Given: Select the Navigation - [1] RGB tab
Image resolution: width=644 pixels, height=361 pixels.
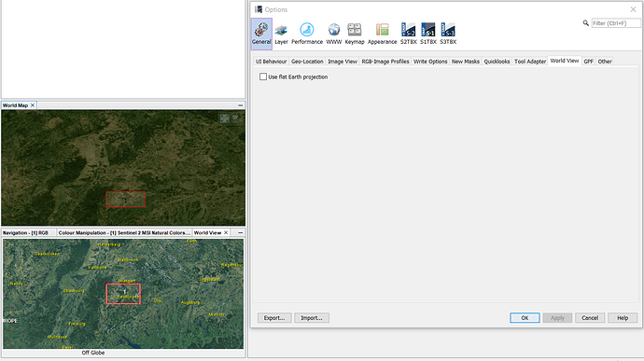Looking at the screenshot, I should click(x=25, y=233).
